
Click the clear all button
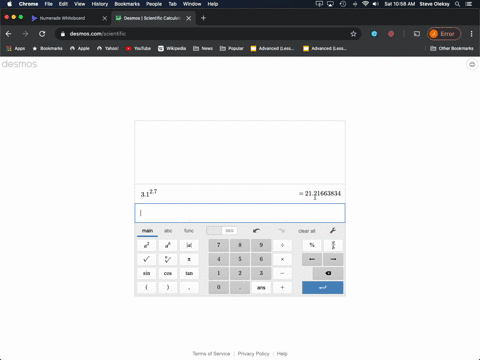coord(307,231)
